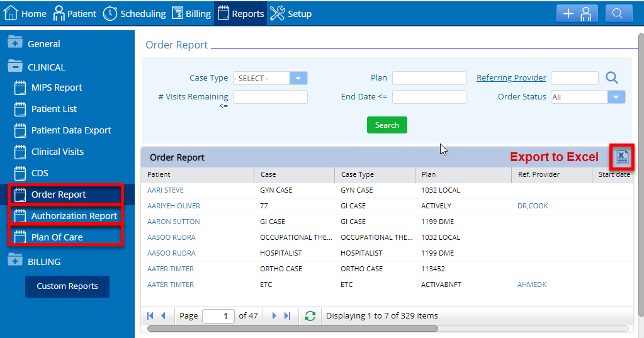
Task: Click the Authorization Report sidebar icon
Action: click(x=20, y=216)
